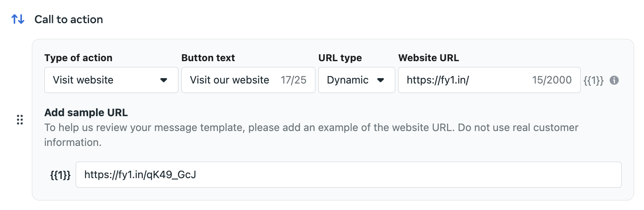Grab the six-dot drag handle
Viewport: 644px width, 210px height.
click(20, 120)
